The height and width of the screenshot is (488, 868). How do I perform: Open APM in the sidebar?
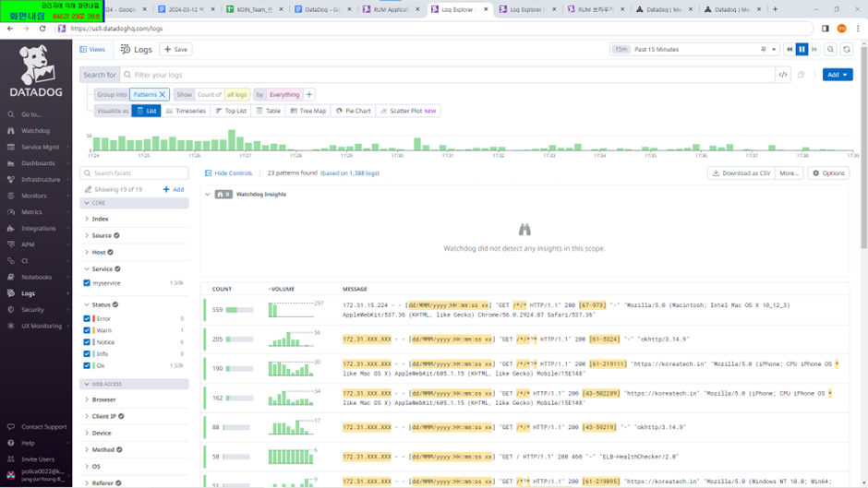click(x=28, y=244)
